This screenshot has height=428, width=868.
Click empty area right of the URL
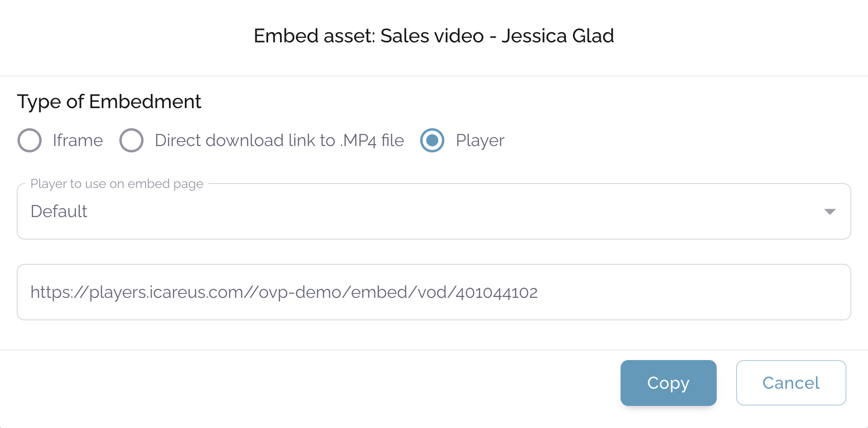point(692,292)
